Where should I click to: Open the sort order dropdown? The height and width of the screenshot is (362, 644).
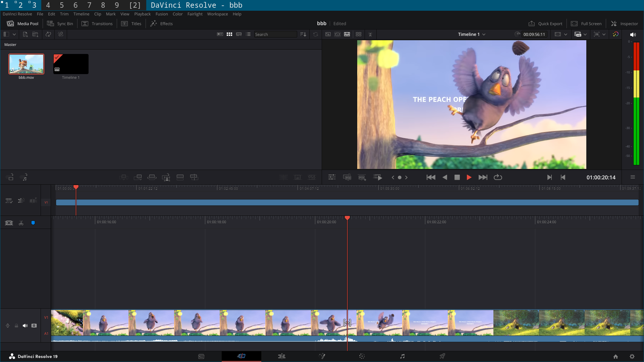(303, 34)
